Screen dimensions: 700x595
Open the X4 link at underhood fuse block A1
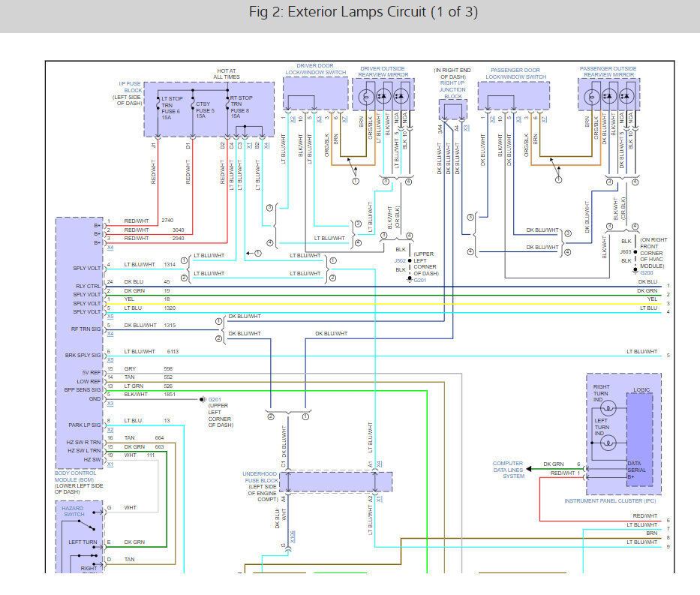(x=379, y=464)
